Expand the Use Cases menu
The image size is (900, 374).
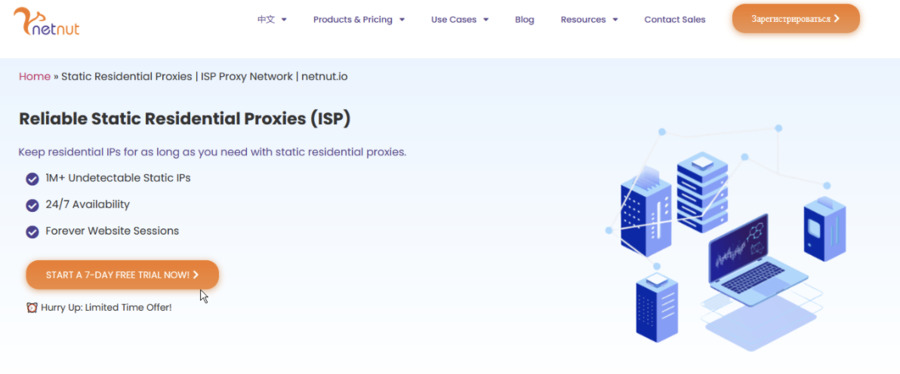tap(460, 20)
